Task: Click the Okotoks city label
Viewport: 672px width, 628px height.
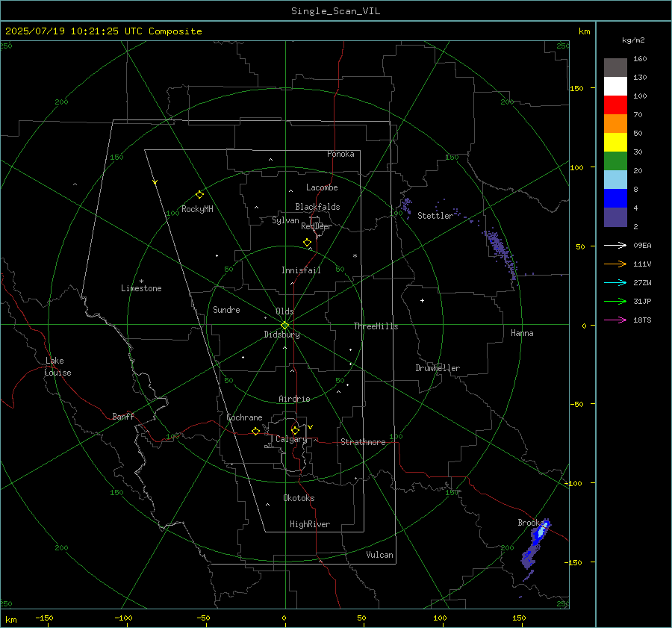Action: [299, 498]
